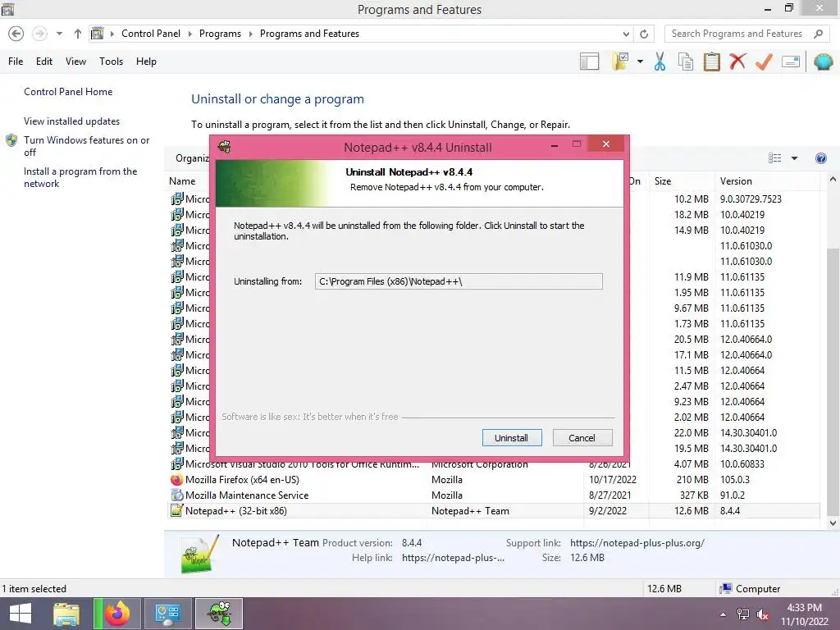Open the recent locations dropdown arrow
Viewport: 840px width, 630px height.
pyautogui.click(x=59, y=34)
